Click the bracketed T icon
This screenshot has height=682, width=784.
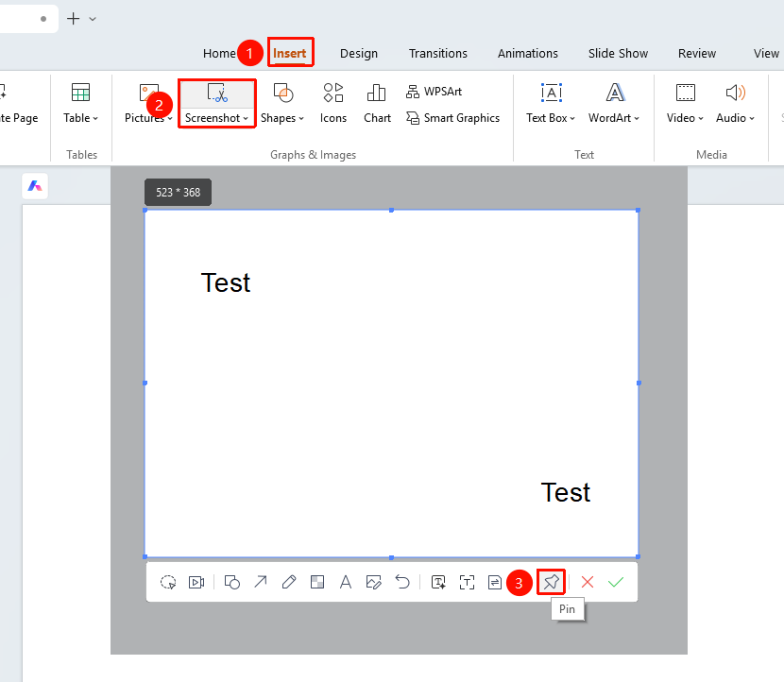tap(467, 582)
